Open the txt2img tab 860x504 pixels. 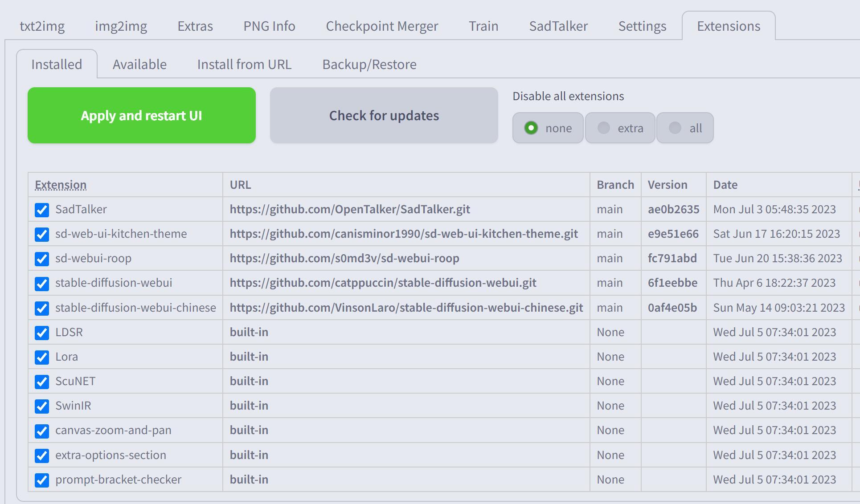(42, 26)
